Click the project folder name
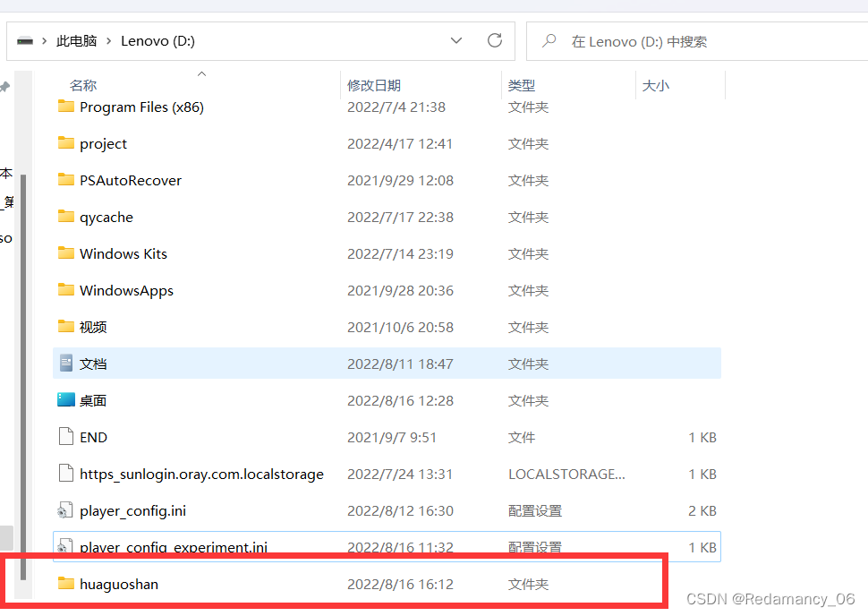The image size is (868, 616). tap(103, 144)
